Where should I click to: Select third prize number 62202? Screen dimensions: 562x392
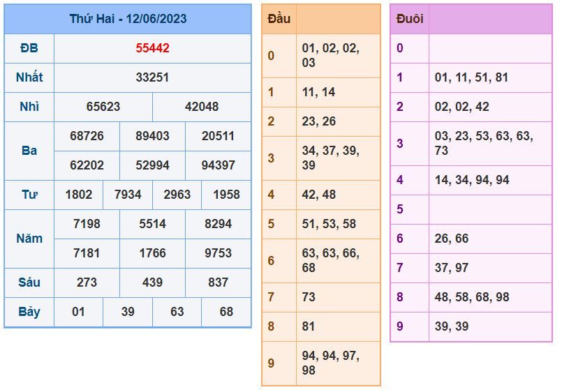(x=87, y=165)
